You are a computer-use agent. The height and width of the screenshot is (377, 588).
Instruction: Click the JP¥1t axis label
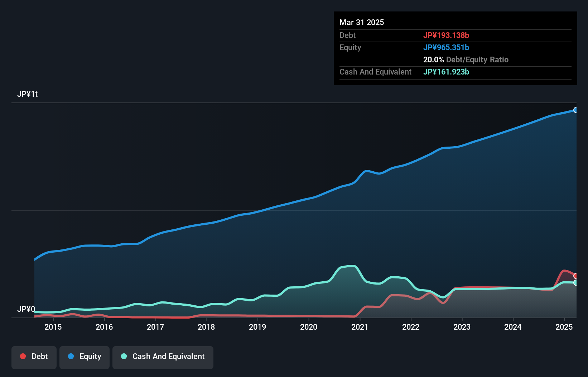(28, 94)
